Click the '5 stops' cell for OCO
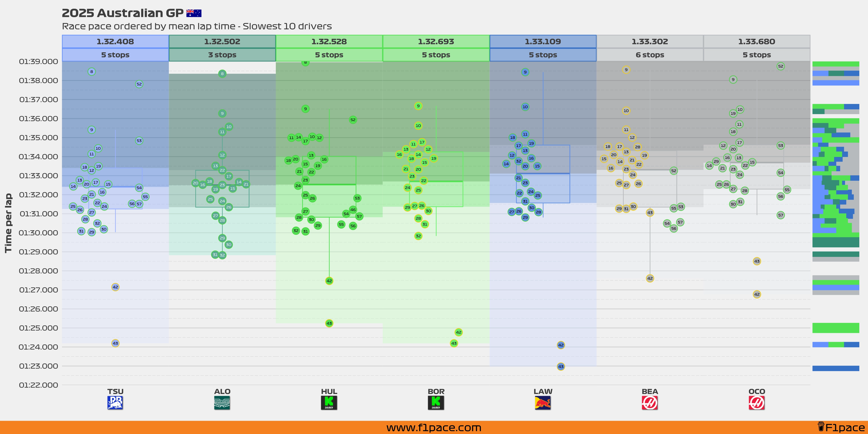This screenshot has height=434, width=868. (757, 55)
